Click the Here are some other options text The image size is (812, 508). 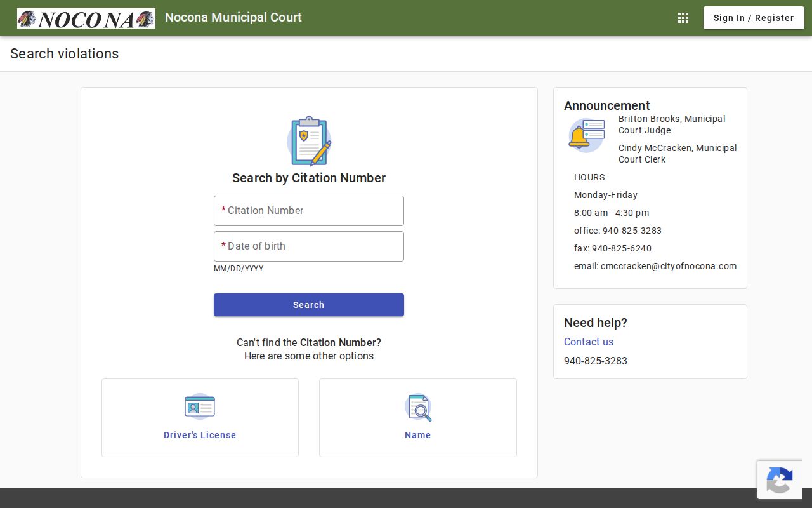point(309,356)
